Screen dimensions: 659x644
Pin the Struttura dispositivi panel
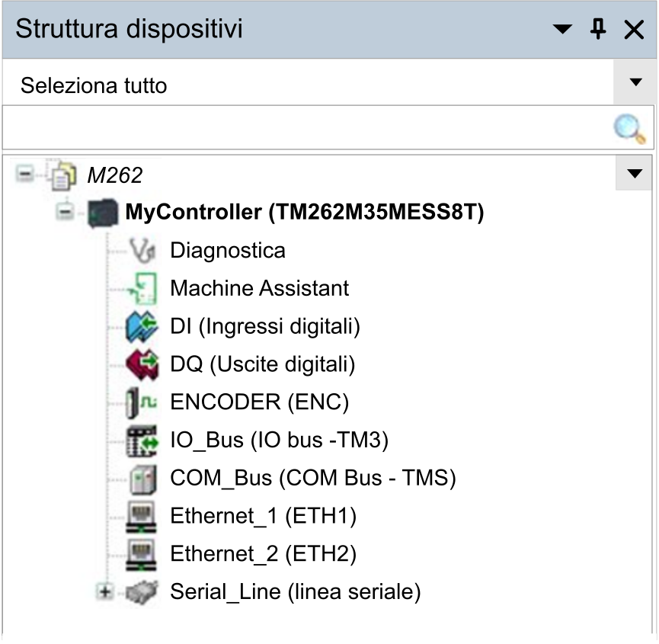pyautogui.click(x=599, y=30)
